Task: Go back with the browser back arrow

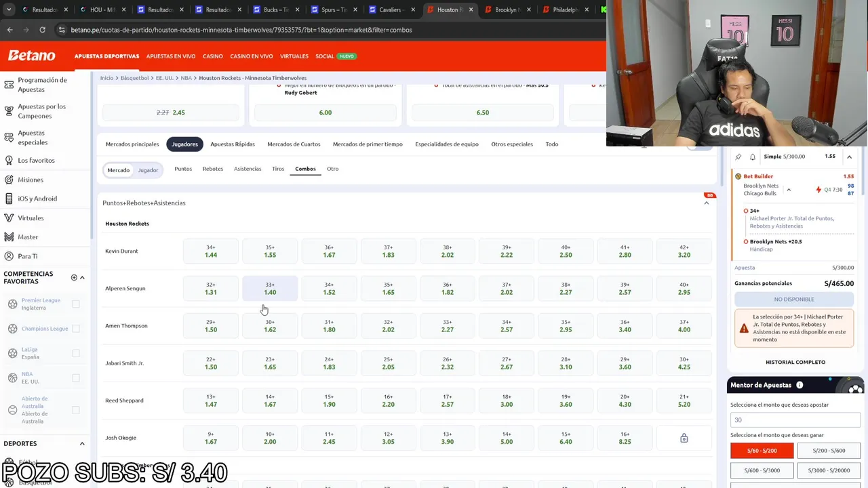Action: pyautogui.click(x=9, y=30)
